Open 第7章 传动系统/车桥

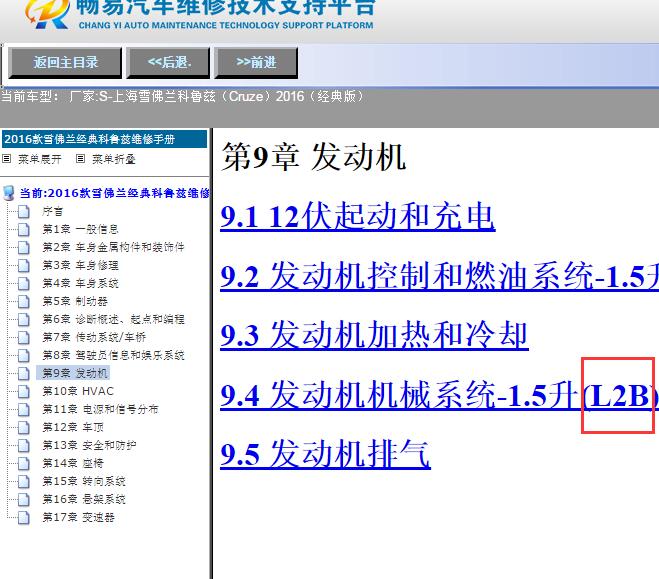coord(94,337)
